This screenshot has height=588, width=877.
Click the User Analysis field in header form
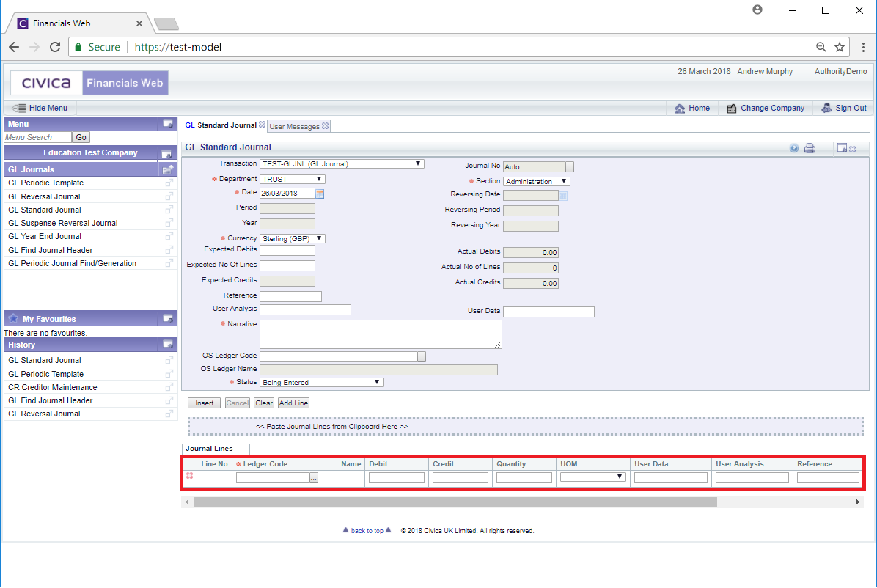coord(305,310)
